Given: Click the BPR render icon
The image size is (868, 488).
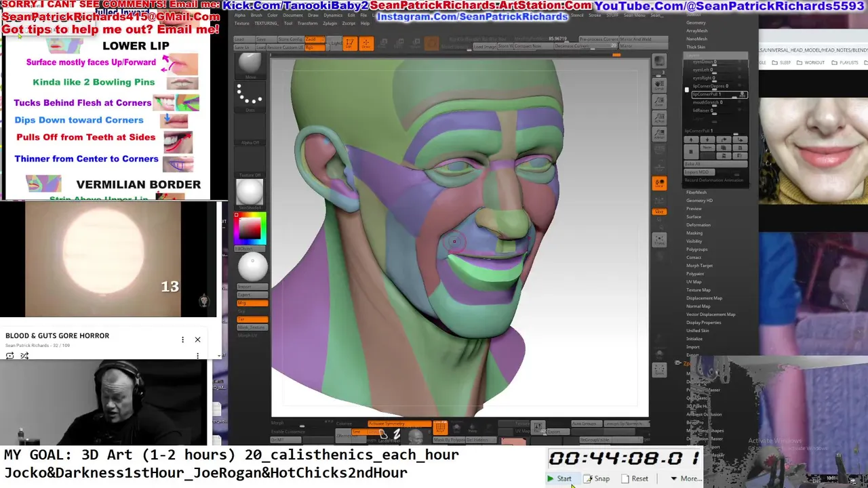Looking at the screenshot, I should click(x=659, y=61).
